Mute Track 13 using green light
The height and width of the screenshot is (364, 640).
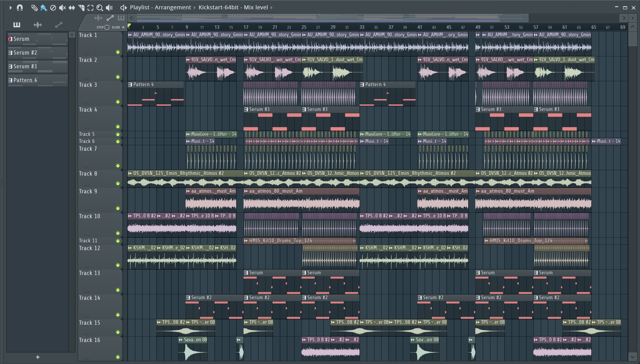coord(118,290)
